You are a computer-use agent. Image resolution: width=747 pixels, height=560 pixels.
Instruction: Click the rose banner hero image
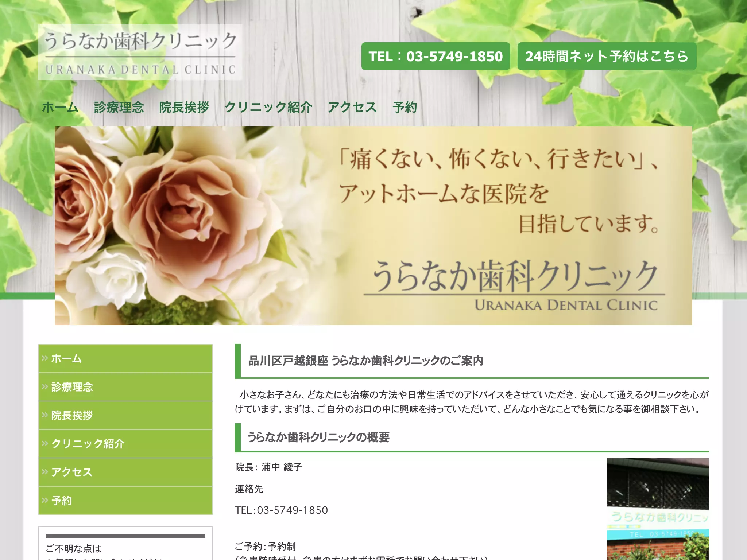[373, 226]
